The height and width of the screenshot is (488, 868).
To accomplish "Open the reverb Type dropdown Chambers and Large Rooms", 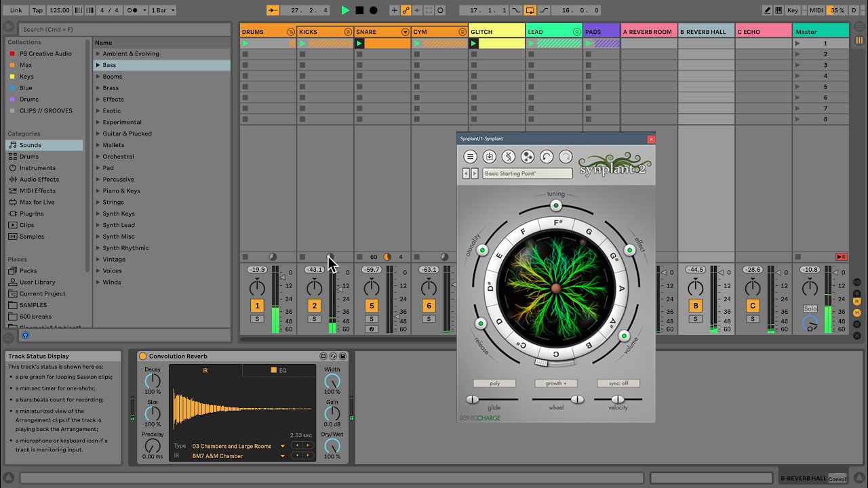I will 237,446.
